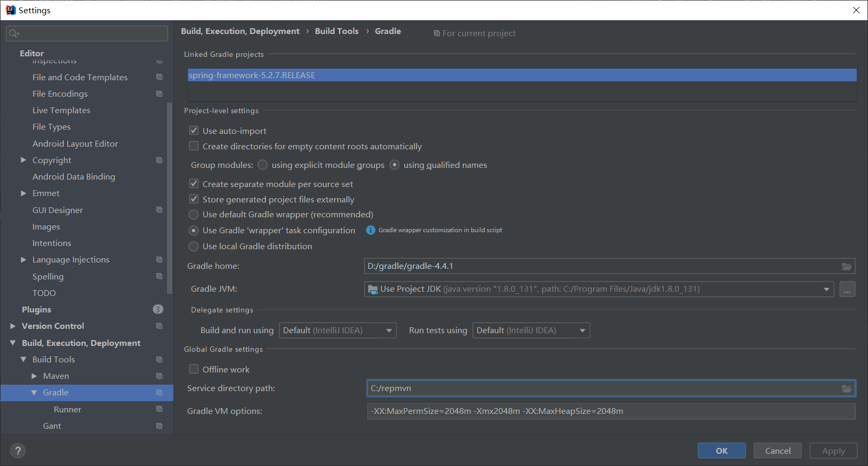Viewport: 868px width, 466px height.
Task: Expand the Maven node
Action: coord(34,376)
